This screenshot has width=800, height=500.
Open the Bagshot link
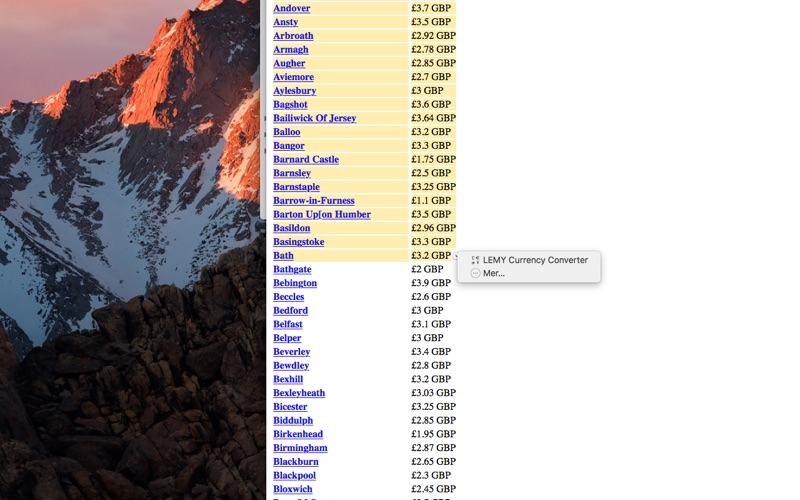coord(290,105)
